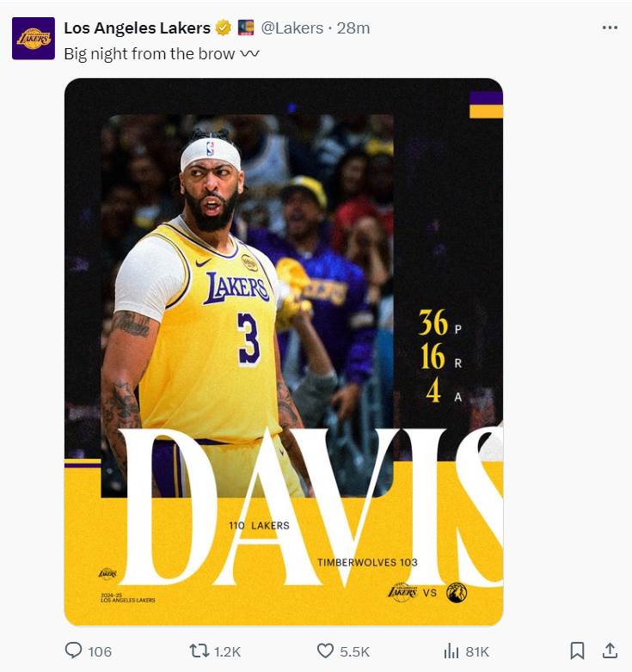Bookmark this post
Viewport: 632px width, 672px height.
[x=577, y=651]
